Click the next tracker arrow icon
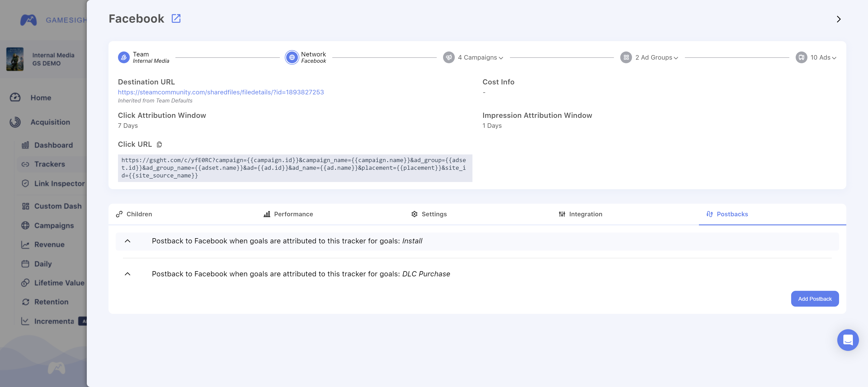868x387 pixels. 839,19
